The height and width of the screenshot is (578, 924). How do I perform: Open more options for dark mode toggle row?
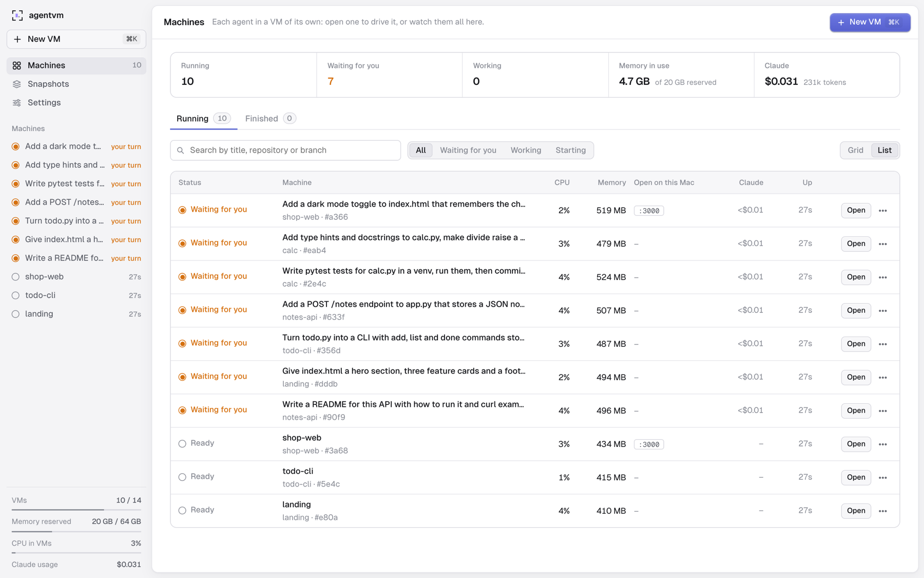tap(883, 211)
